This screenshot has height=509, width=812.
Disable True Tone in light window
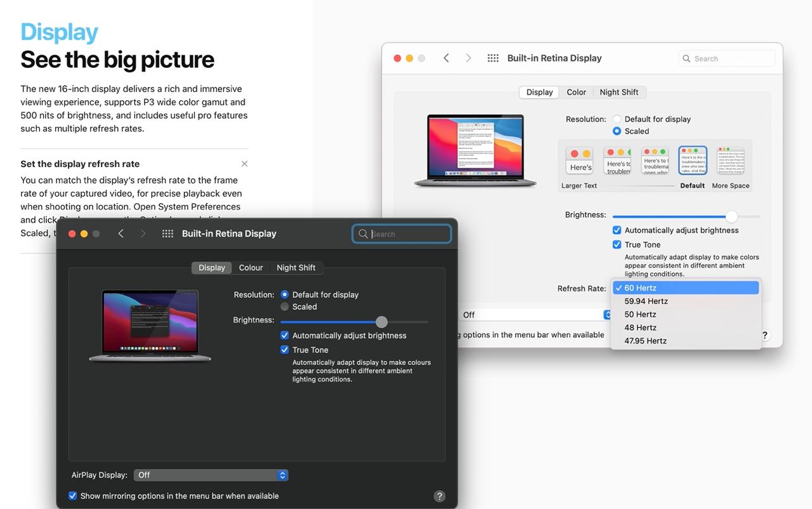point(617,244)
